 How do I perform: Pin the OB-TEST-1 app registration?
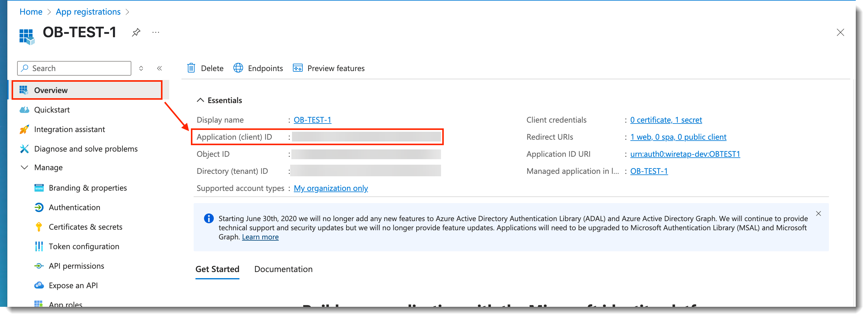136,32
